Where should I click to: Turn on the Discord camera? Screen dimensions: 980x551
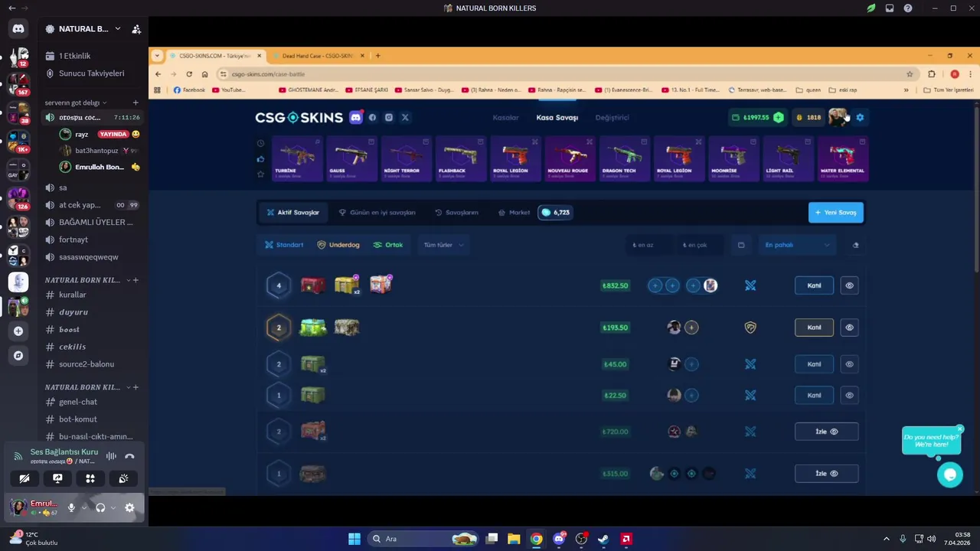(24, 478)
